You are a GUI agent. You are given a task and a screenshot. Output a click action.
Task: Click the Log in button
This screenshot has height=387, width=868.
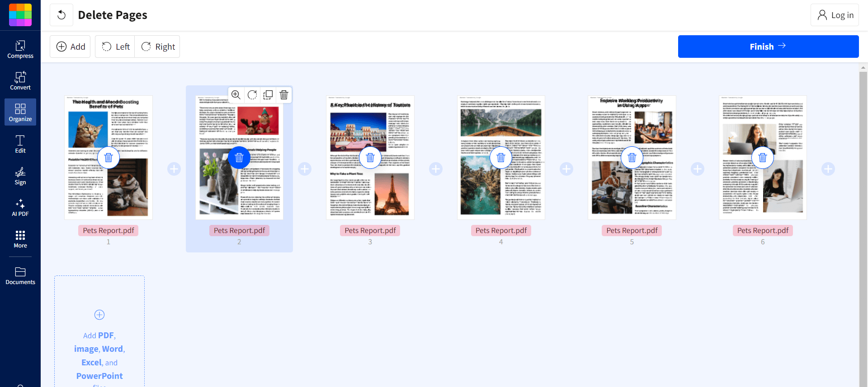click(835, 15)
